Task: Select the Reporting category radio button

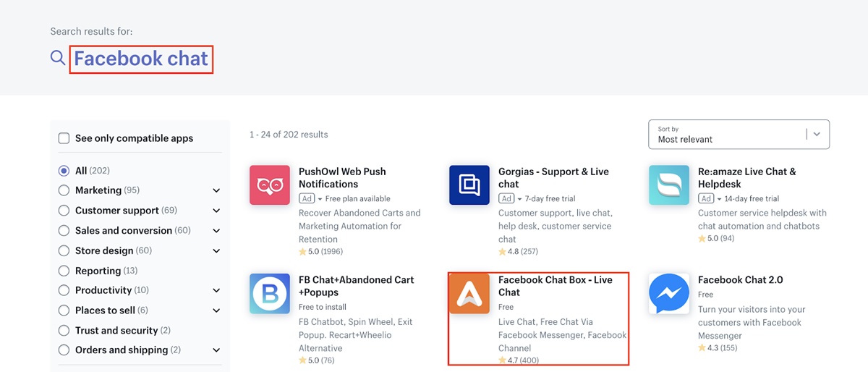Action: (64, 271)
